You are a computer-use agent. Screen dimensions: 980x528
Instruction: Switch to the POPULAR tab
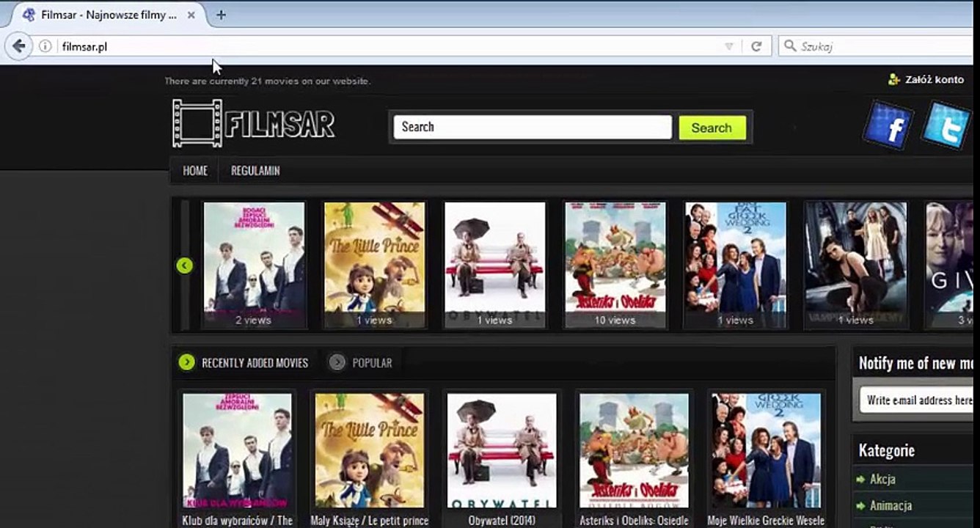point(372,362)
